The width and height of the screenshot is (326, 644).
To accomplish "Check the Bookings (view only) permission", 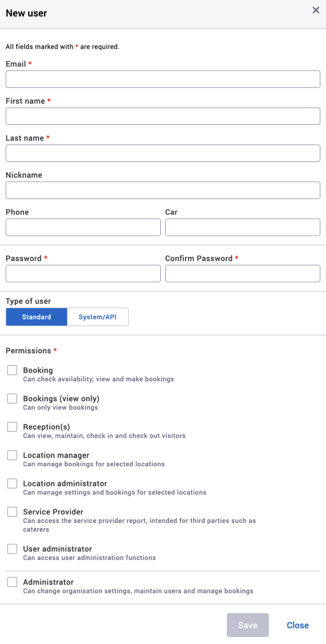I will pyautogui.click(x=12, y=398).
